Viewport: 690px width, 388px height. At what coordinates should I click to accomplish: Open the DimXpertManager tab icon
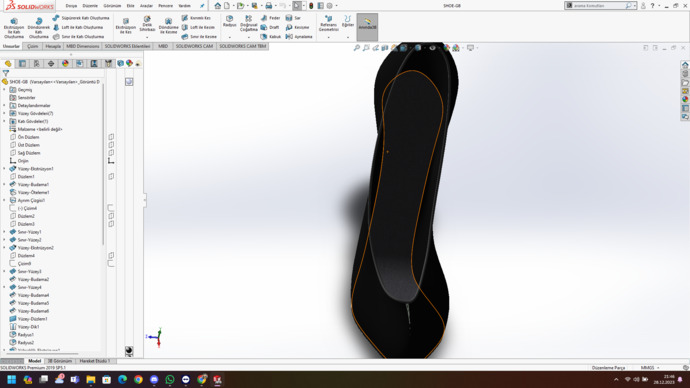point(51,64)
